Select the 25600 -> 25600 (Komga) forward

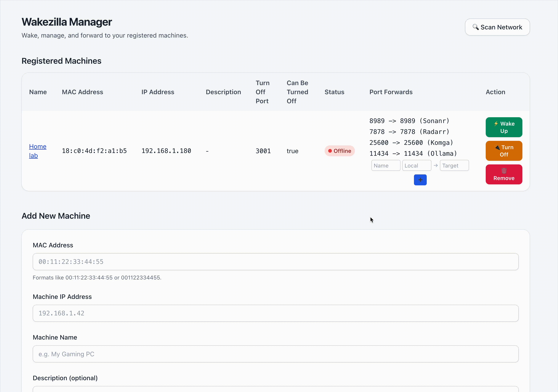pos(411,143)
